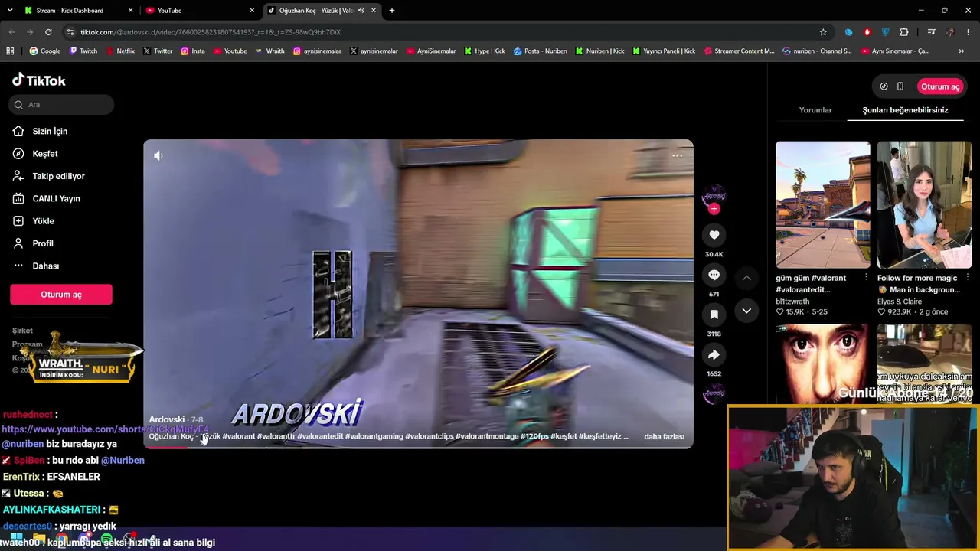This screenshot has height=551, width=980.
Task: Open the Wraith bookmark
Action: point(269,51)
